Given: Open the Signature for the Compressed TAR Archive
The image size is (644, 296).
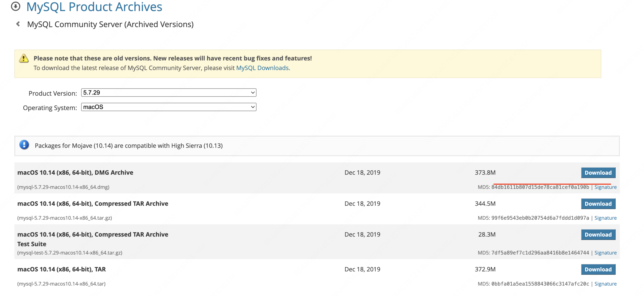Looking at the screenshot, I should (606, 218).
